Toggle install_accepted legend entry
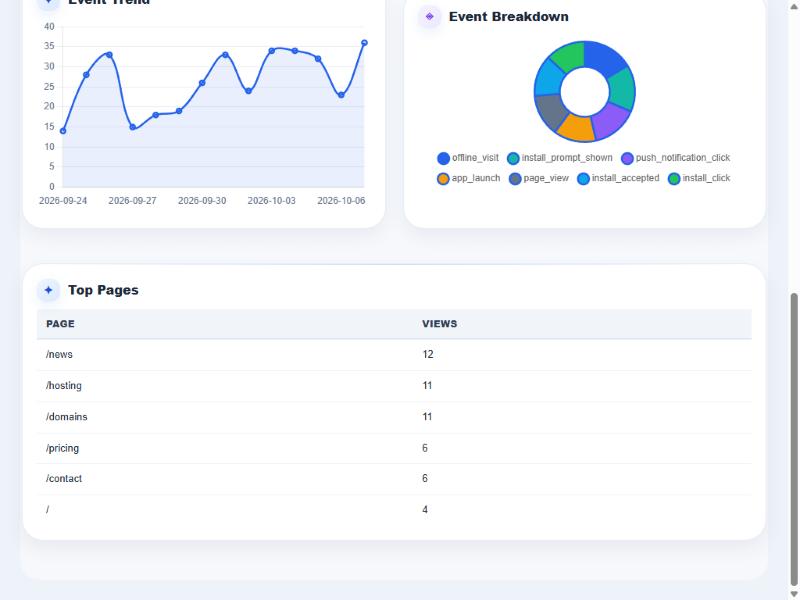The image size is (800, 600). [618, 179]
